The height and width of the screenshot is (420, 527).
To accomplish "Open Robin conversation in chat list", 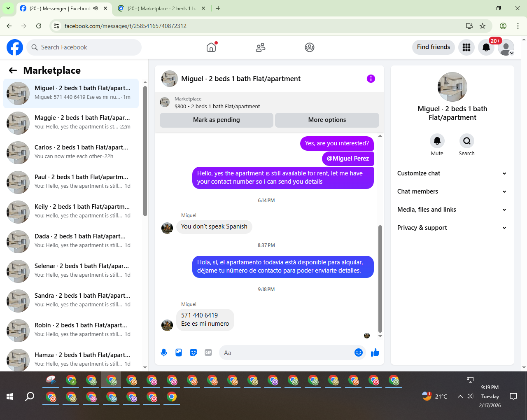I will click(x=71, y=331).
